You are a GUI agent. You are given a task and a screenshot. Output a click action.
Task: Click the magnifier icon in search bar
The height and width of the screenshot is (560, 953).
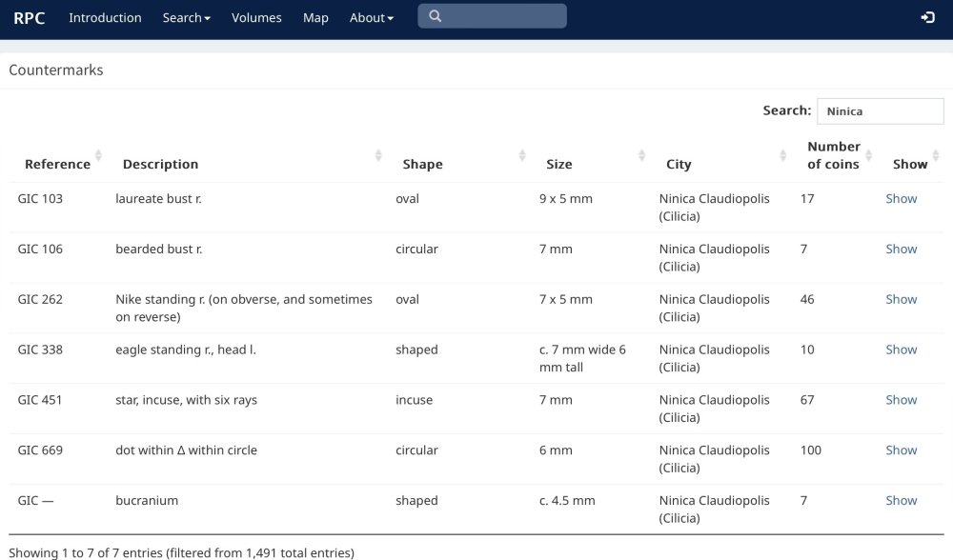[435, 16]
